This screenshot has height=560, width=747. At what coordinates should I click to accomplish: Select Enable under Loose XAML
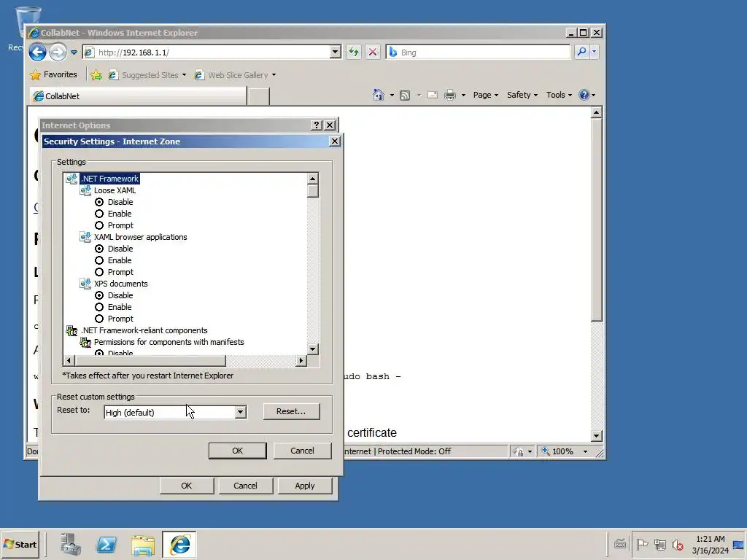pyautogui.click(x=99, y=214)
